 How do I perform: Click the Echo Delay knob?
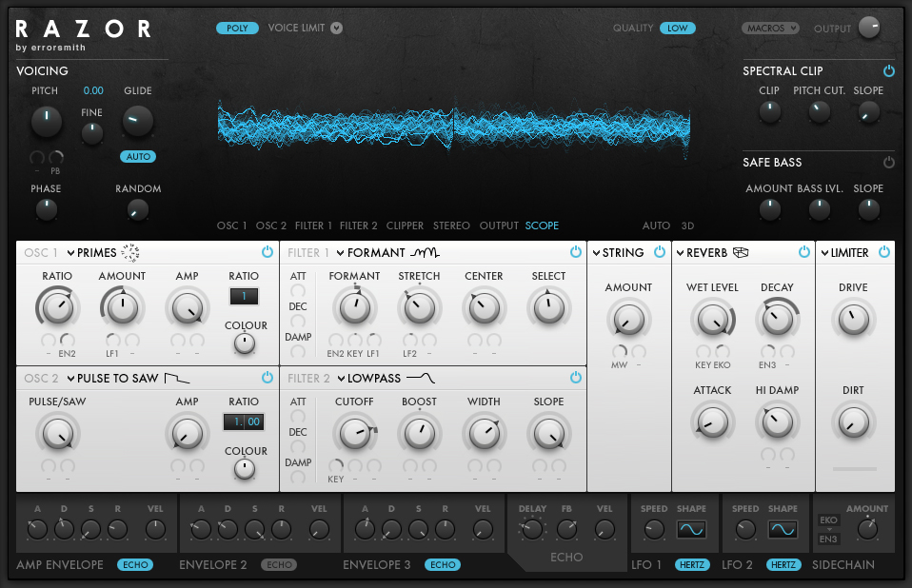[532, 529]
